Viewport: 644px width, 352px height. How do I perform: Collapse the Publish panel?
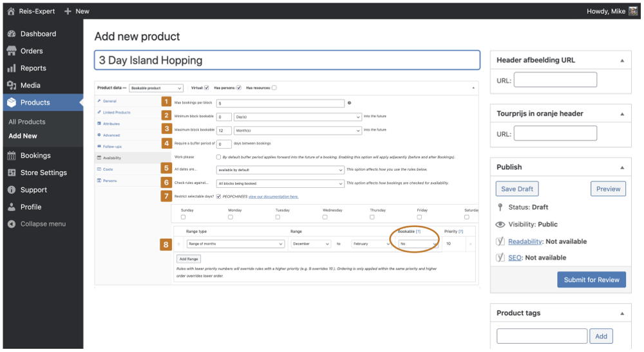click(x=622, y=167)
